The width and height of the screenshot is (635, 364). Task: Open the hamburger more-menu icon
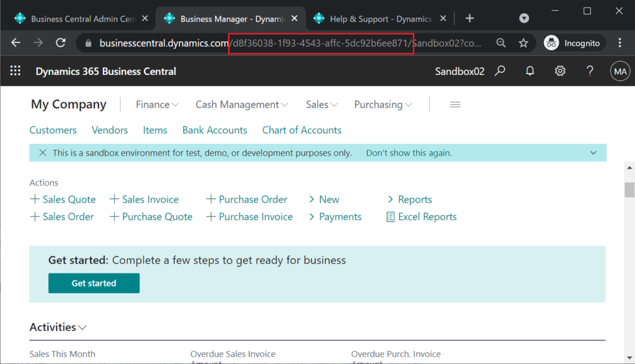click(455, 104)
